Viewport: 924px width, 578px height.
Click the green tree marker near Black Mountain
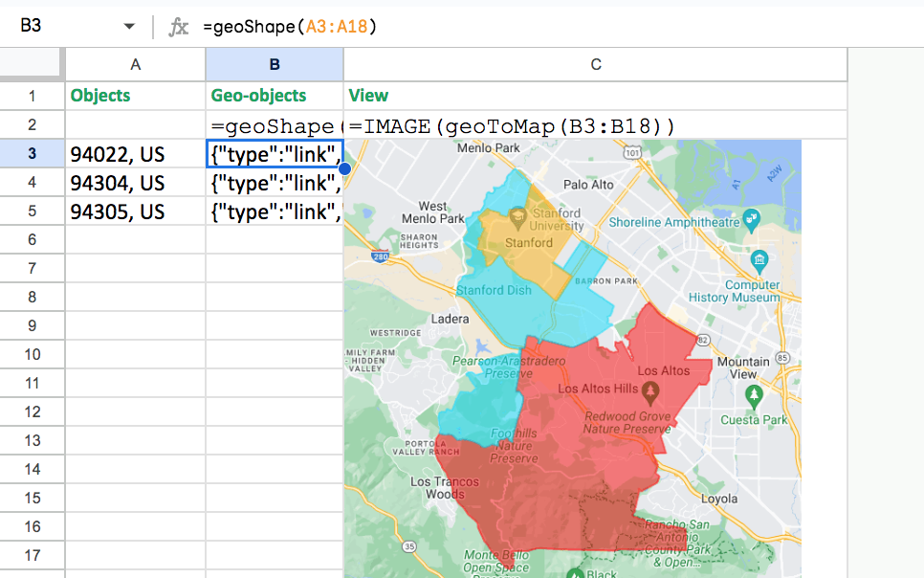pos(576,573)
